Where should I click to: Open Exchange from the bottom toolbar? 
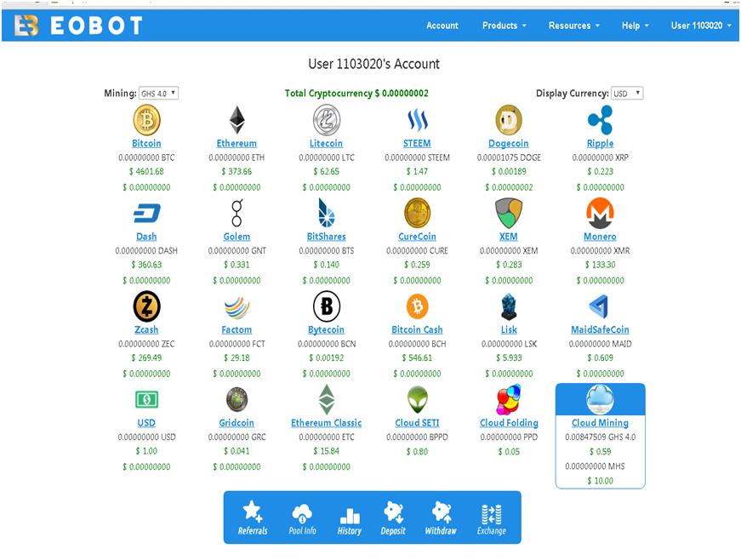click(x=492, y=519)
